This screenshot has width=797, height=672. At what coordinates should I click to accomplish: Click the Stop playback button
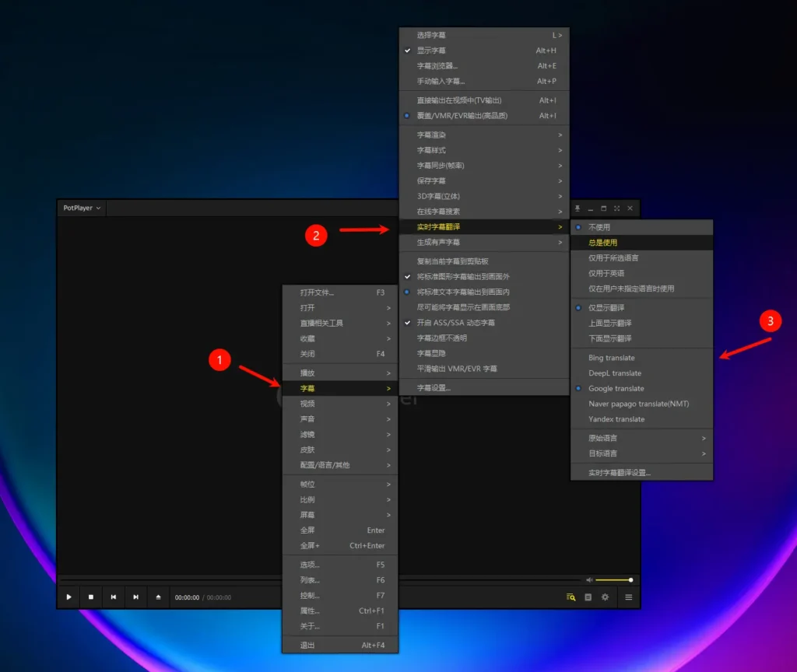(91, 597)
